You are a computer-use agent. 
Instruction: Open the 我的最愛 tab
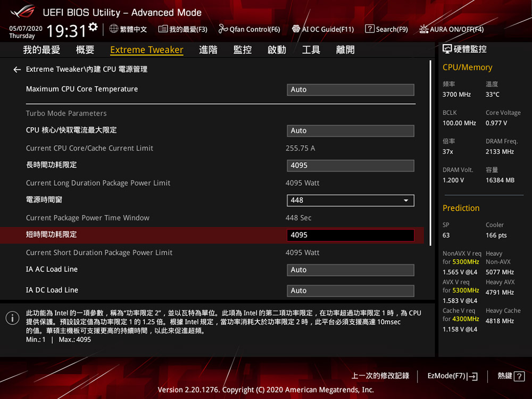pos(41,50)
